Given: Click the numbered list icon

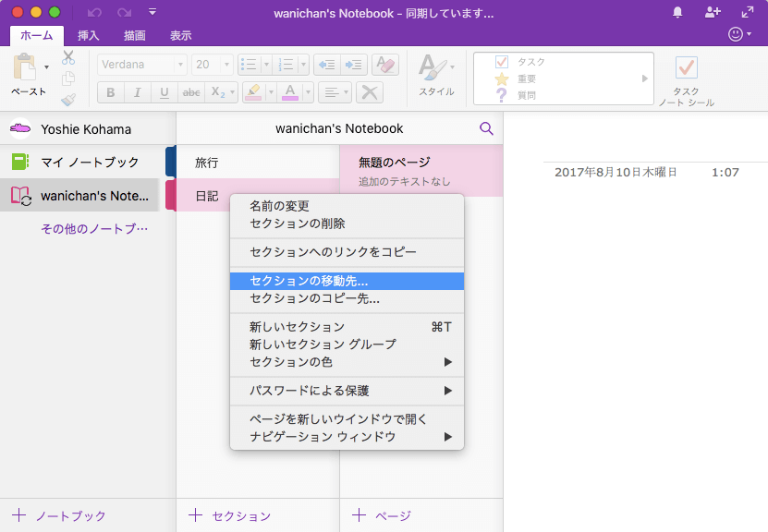Looking at the screenshot, I should [x=286, y=65].
